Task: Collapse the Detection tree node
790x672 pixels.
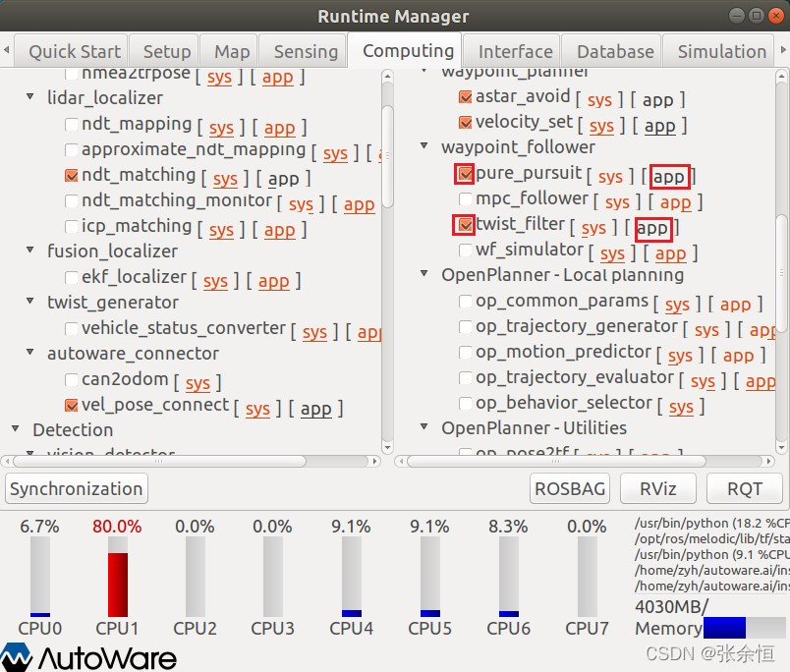Action: (x=16, y=428)
